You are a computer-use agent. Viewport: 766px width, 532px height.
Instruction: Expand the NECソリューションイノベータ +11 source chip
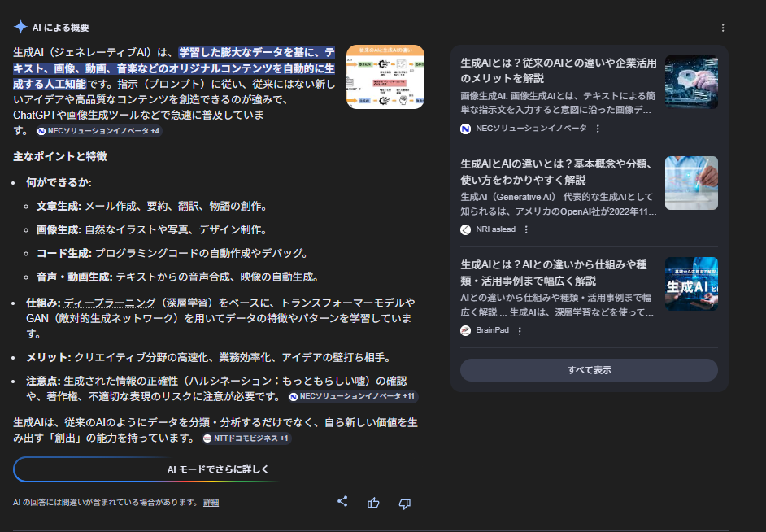coord(353,396)
